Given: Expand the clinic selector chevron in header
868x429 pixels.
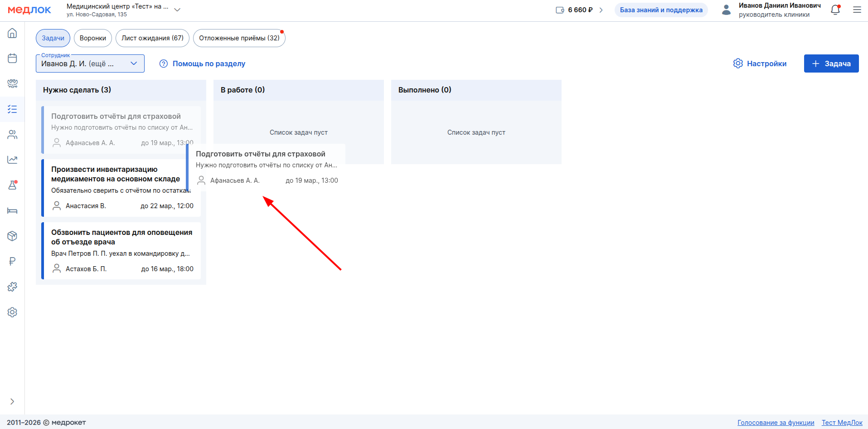Looking at the screenshot, I should [x=177, y=10].
